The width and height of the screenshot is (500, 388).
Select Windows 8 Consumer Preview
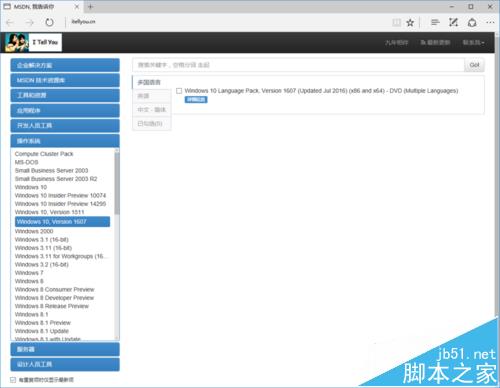[55, 289]
